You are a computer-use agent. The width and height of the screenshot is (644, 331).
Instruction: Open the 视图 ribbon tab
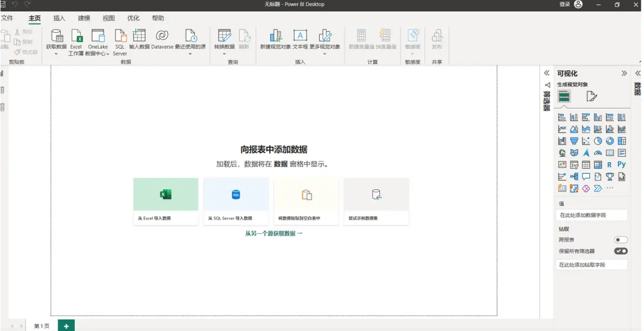[108, 18]
